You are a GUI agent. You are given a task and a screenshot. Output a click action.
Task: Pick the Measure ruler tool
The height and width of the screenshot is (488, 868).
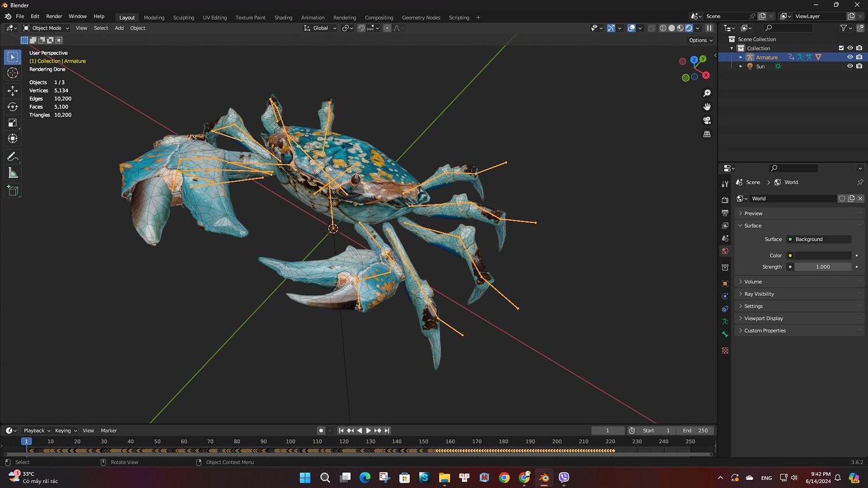pyautogui.click(x=13, y=173)
